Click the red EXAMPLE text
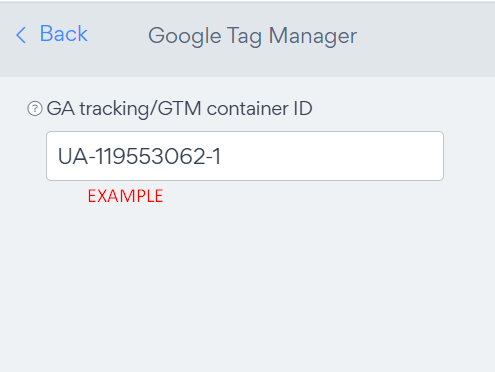 125,196
